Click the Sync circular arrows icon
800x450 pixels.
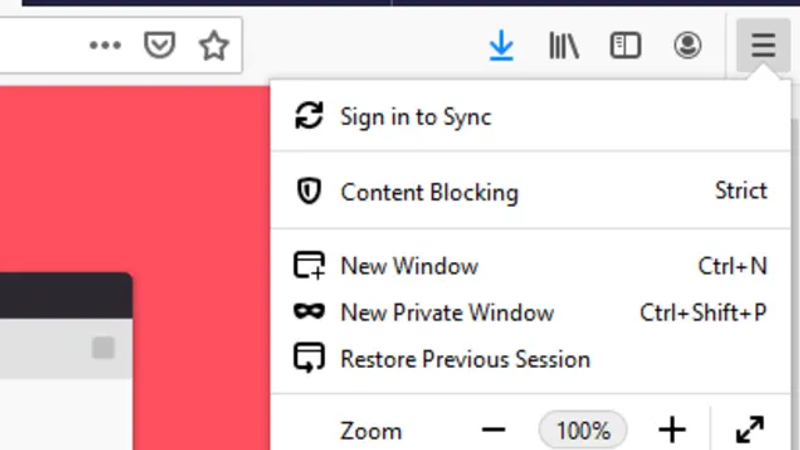click(309, 116)
